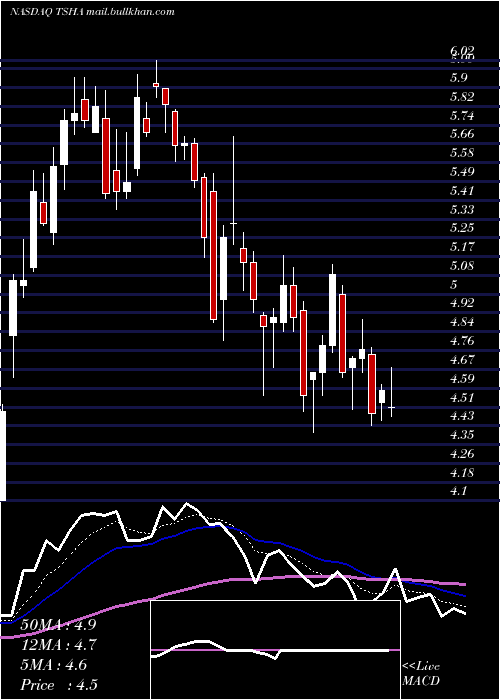
Task: Click the 5.41 price axis label
Action: [x=462, y=191]
